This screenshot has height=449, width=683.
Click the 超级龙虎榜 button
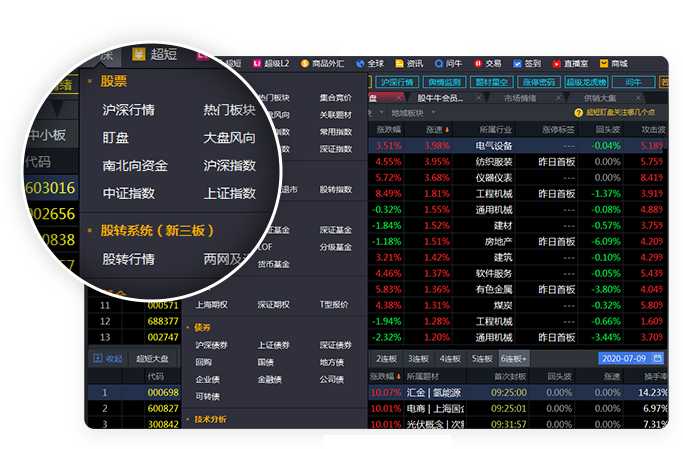coord(586,82)
